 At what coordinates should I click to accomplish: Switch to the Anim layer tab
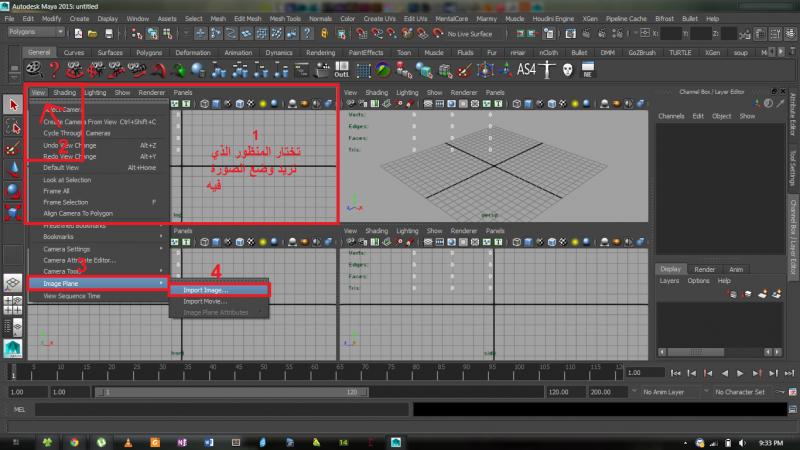click(736, 269)
